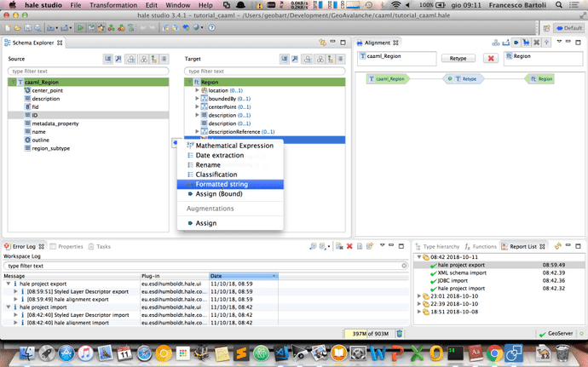Open the Functions tab
This screenshot has width=588, height=367.
[483, 246]
